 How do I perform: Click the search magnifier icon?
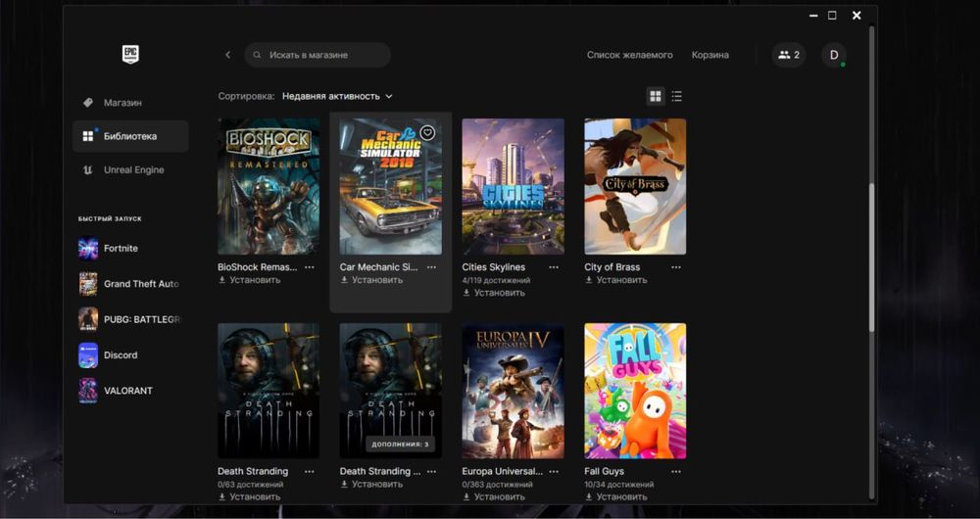[x=257, y=55]
